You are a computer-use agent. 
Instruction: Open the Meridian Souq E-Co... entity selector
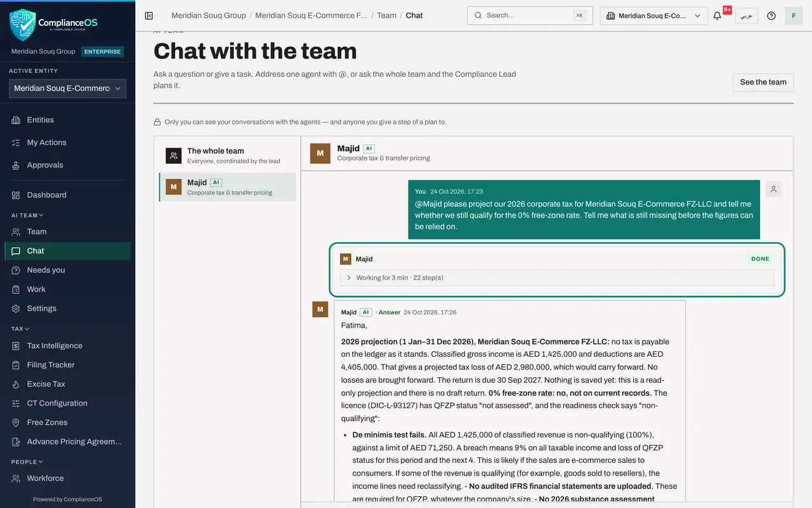pos(654,16)
